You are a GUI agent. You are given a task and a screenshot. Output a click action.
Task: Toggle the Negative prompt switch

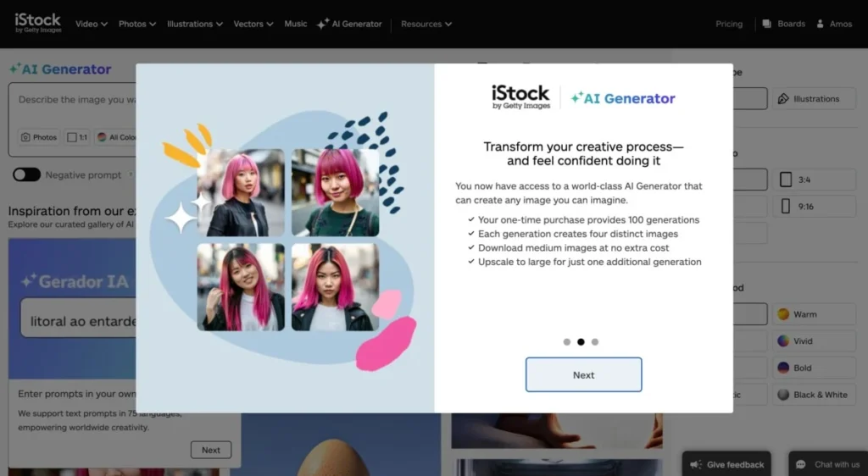pos(26,174)
